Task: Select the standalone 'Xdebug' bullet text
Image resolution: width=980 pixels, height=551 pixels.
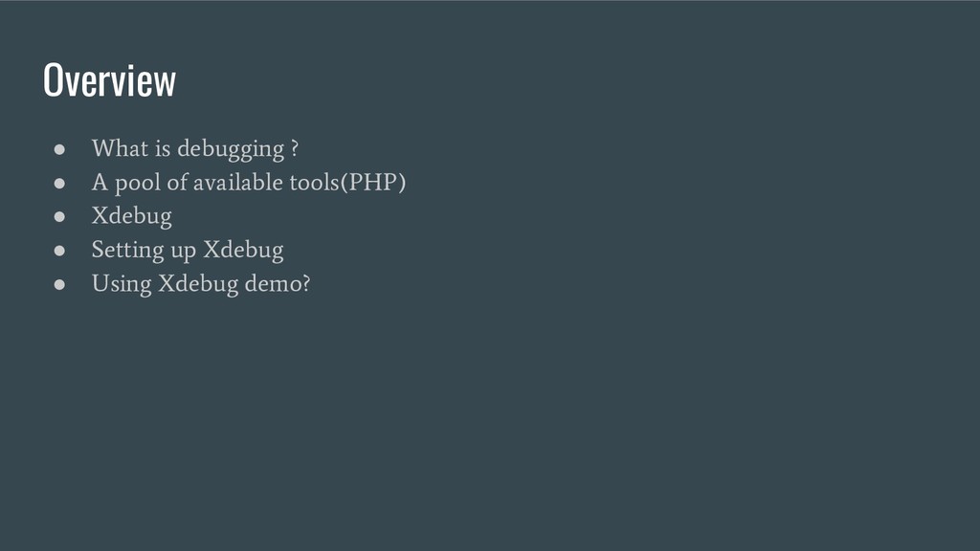Action: (132, 216)
